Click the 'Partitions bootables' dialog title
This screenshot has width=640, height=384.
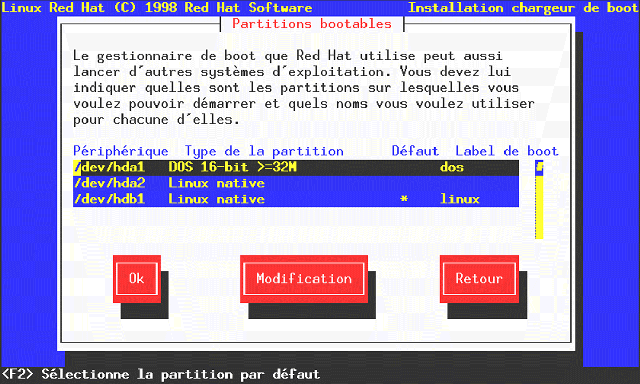(x=312, y=24)
